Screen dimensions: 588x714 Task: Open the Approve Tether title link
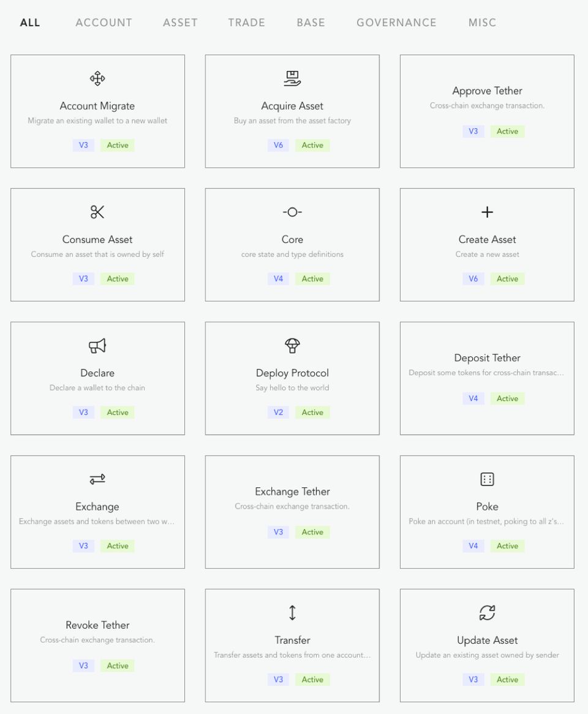click(x=487, y=91)
